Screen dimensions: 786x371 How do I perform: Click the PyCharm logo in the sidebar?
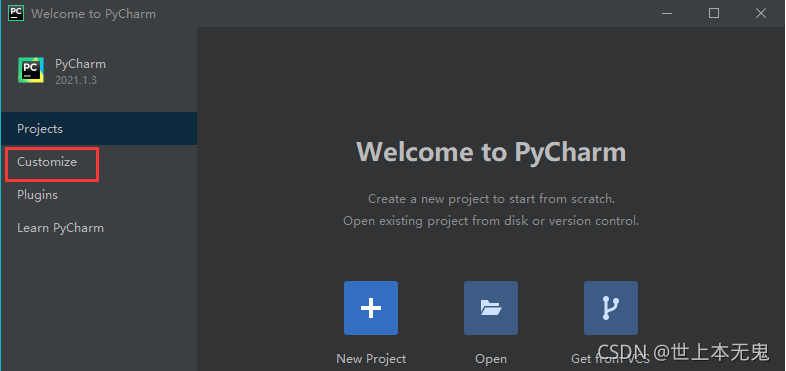pos(31,70)
